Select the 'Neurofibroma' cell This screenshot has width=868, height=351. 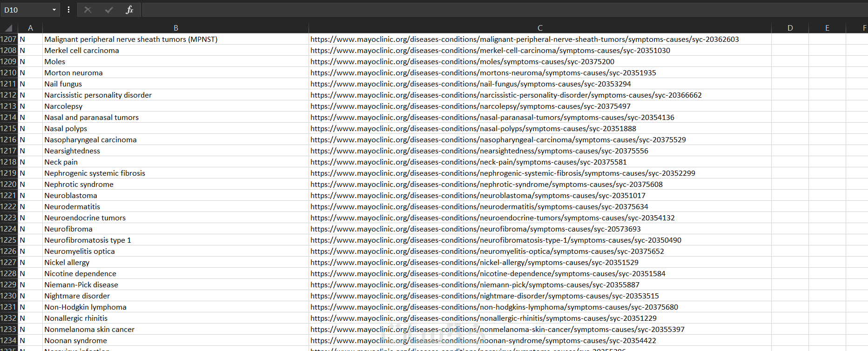(175, 229)
